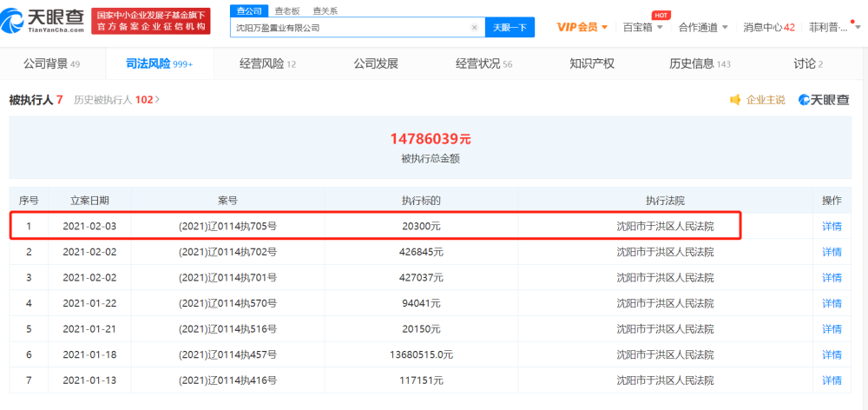The image size is (868, 410).
Task: Click the 执行标的 column header
Action: tap(421, 201)
